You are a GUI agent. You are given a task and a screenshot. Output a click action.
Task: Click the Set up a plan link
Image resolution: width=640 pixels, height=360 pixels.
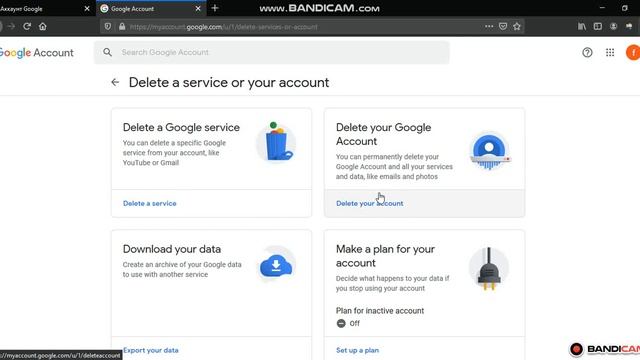click(x=357, y=350)
